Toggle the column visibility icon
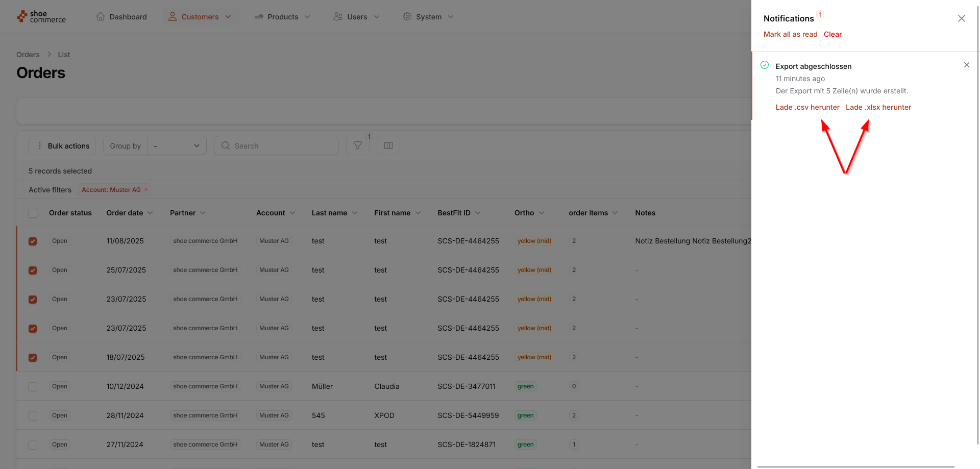The height and width of the screenshot is (469, 980). click(388, 146)
